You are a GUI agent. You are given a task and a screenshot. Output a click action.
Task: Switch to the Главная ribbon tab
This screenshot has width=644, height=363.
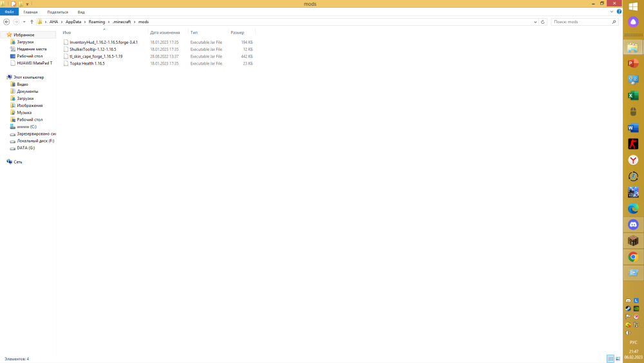30,12
